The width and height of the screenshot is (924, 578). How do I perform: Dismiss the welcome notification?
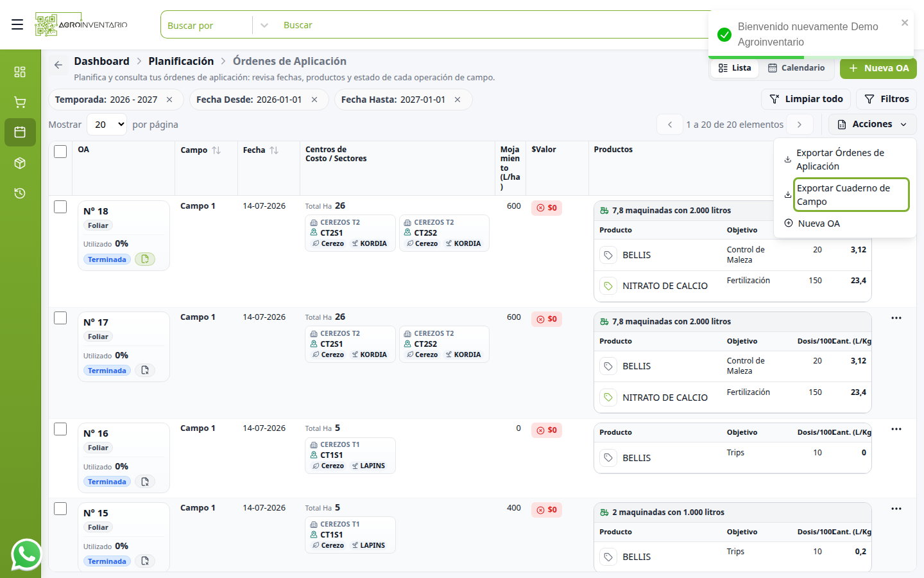(905, 23)
